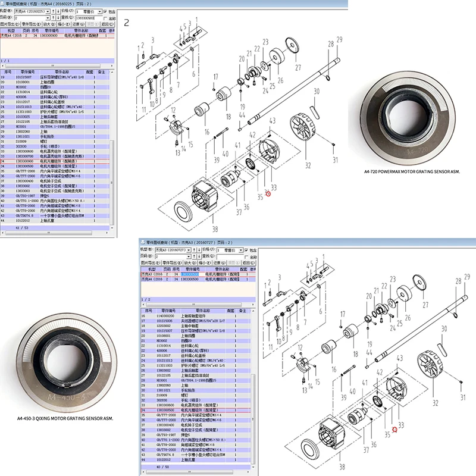Click page-number down arrow in A3 window
The height and width of the screenshot is (476, 476).
point(199,256)
